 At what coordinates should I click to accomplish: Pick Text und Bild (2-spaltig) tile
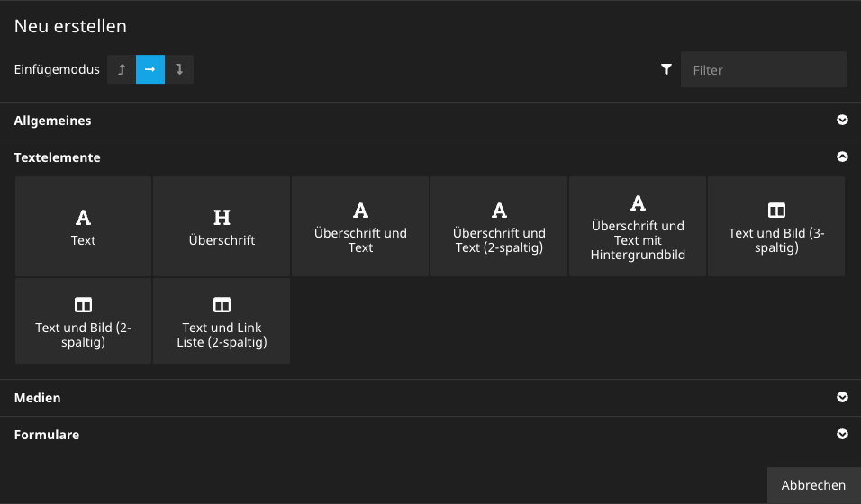(83, 321)
